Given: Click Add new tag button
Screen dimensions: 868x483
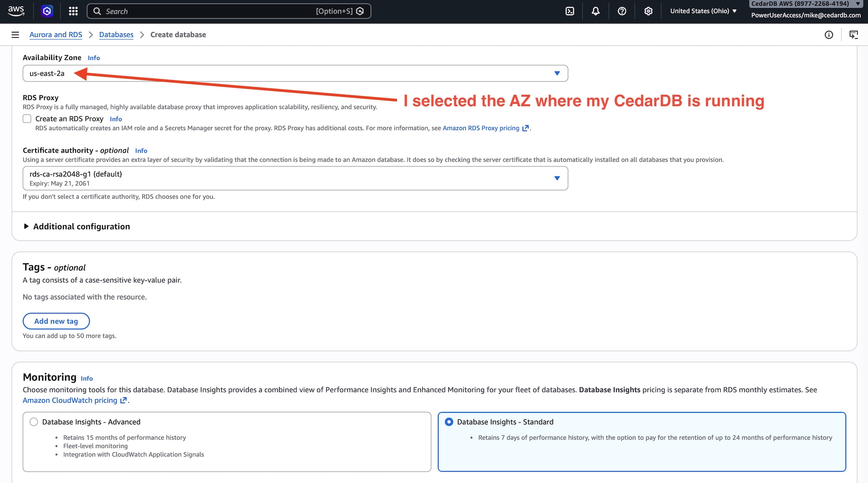Looking at the screenshot, I should pos(56,321).
